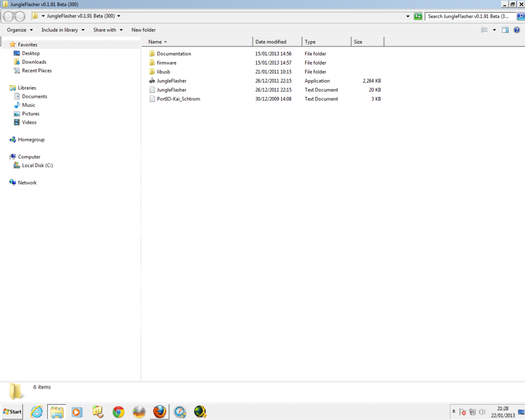Open the Organize dropdown menu
This screenshot has width=525, height=420.
click(19, 30)
